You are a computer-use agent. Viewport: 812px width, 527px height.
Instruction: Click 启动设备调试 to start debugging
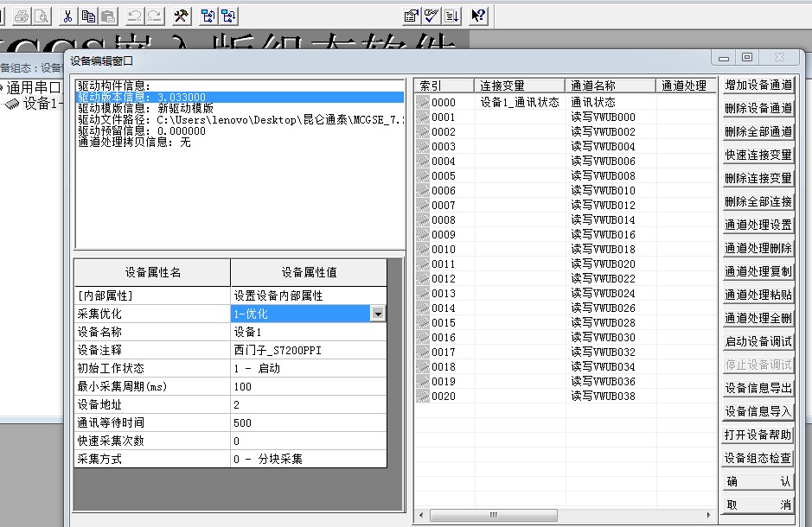[x=758, y=342]
